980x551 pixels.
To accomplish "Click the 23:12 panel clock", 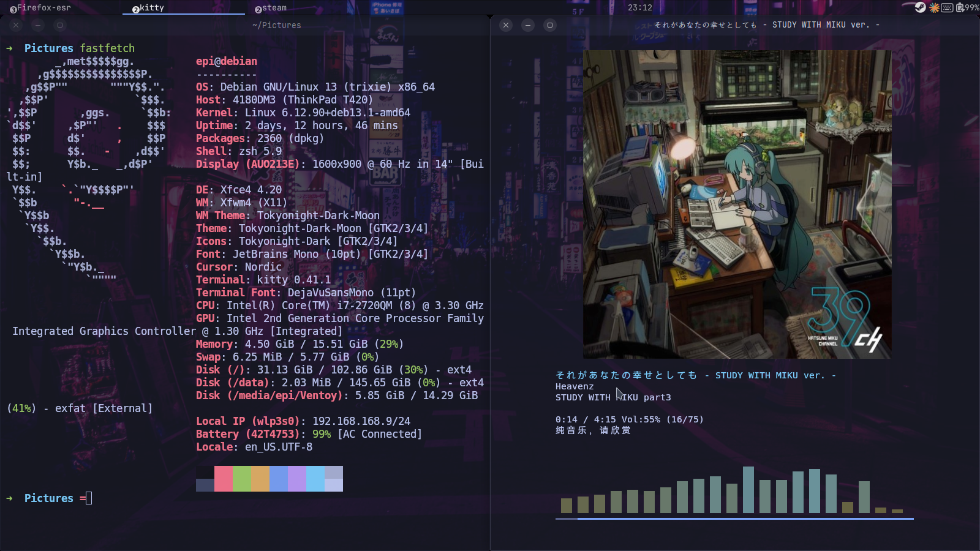I will [639, 7].
